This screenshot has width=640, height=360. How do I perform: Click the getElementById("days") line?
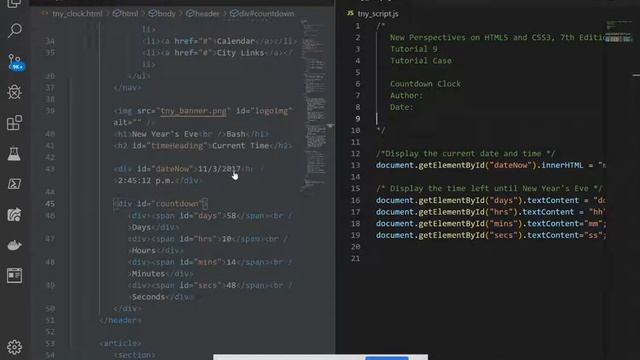(490, 200)
